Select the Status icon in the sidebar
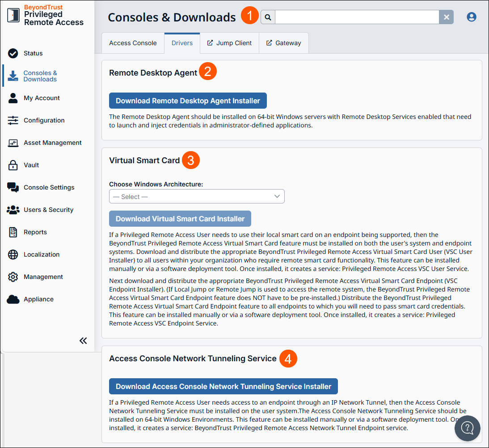Screen dimensions: 489x448 click(12, 53)
